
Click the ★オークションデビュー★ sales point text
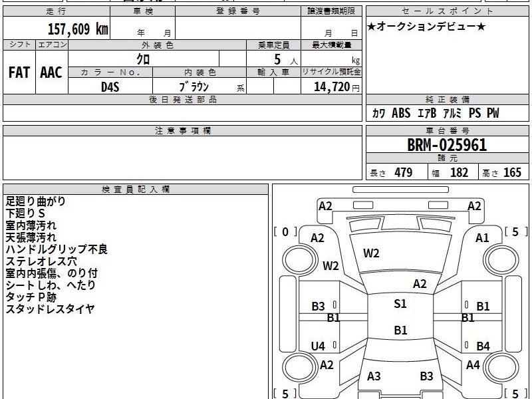[x=426, y=27]
